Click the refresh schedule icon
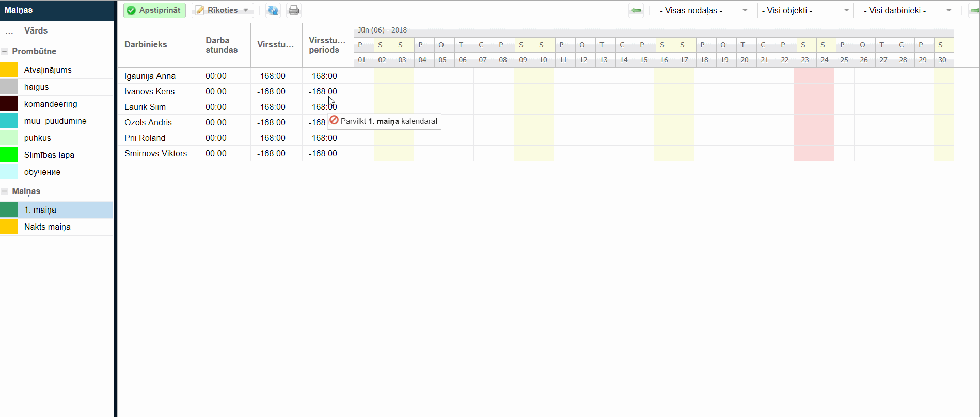This screenshot has height=417, width=980. [273, 10]
